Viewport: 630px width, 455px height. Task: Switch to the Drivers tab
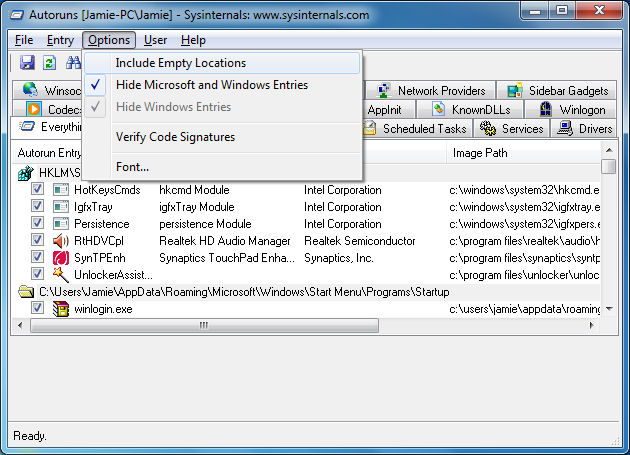point(583,129)
